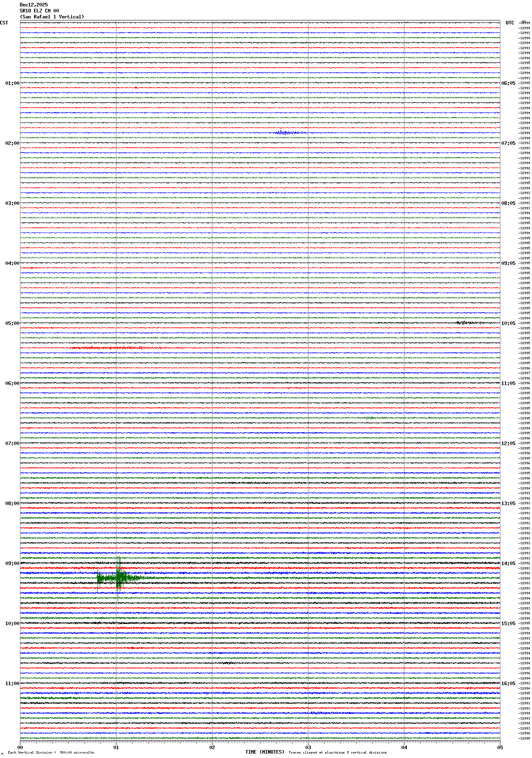Click the CST timezone label

click(x=4, y=23)
